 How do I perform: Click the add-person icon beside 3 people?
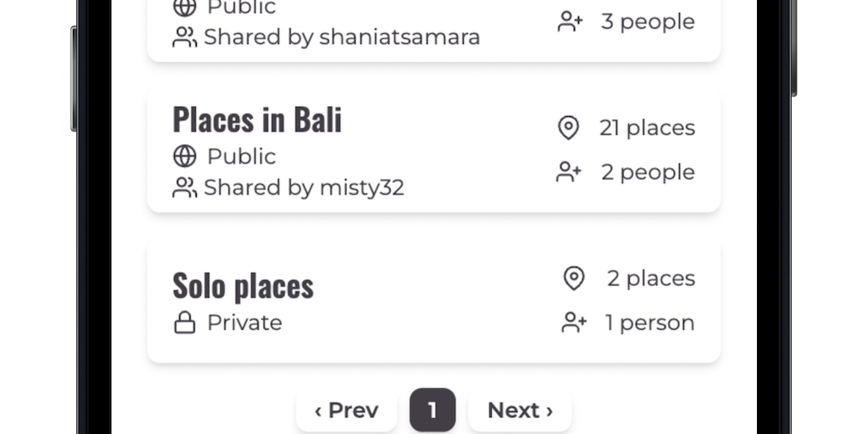[570, 22]
